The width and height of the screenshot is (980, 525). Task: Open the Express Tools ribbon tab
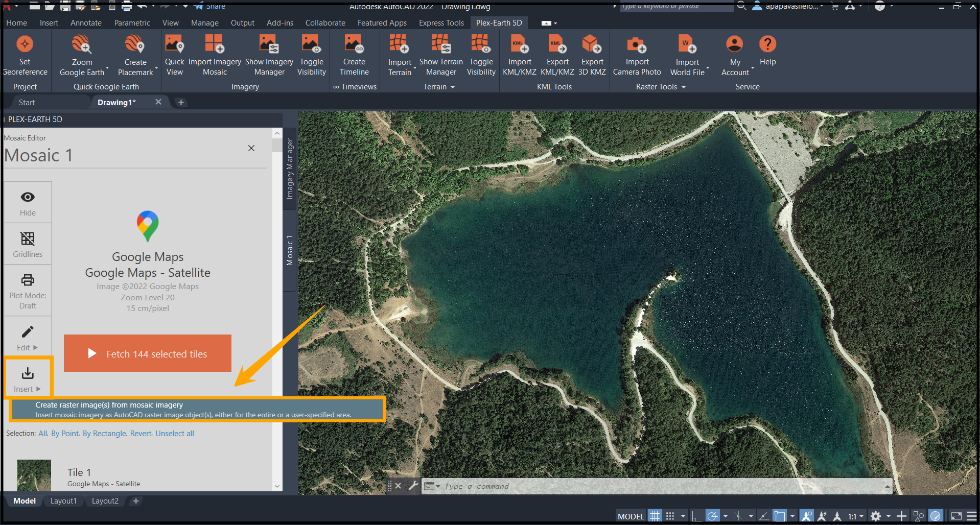[x=440, y=22]
